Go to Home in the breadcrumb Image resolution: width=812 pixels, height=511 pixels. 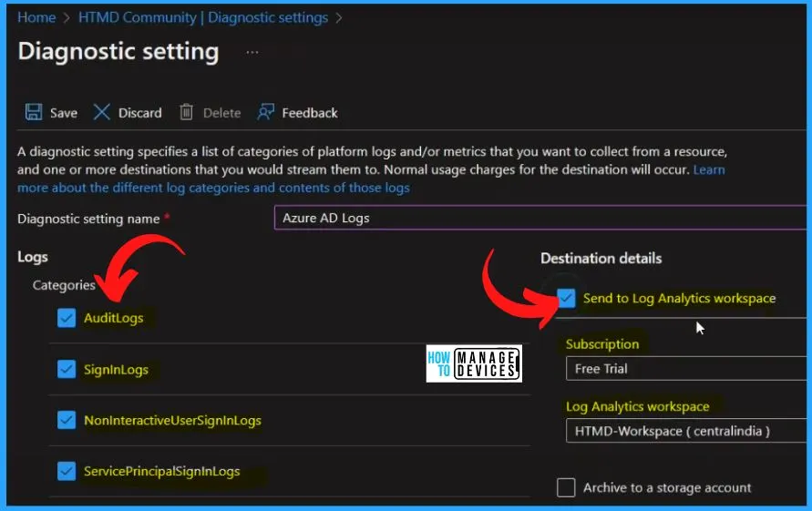click(36, 17)
